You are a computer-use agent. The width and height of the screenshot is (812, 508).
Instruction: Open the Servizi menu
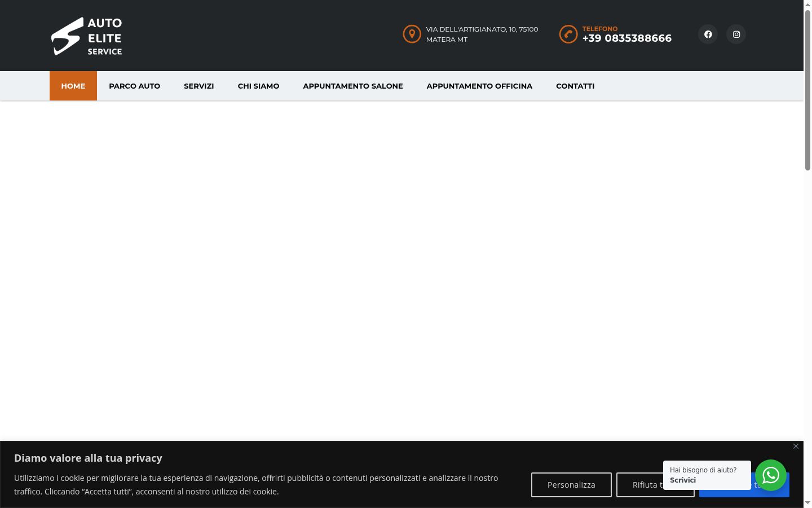[x=198, y=86]
